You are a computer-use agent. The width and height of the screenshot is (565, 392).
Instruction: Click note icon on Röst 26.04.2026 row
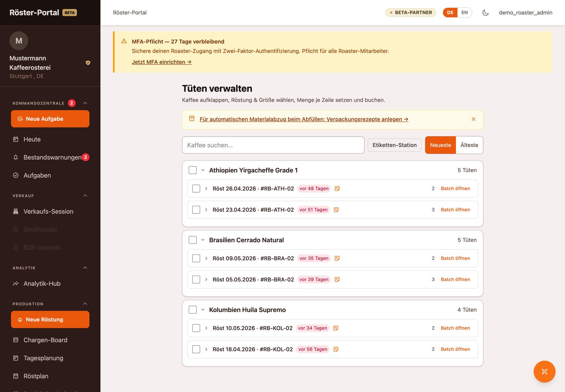click(x=337, y=189)
